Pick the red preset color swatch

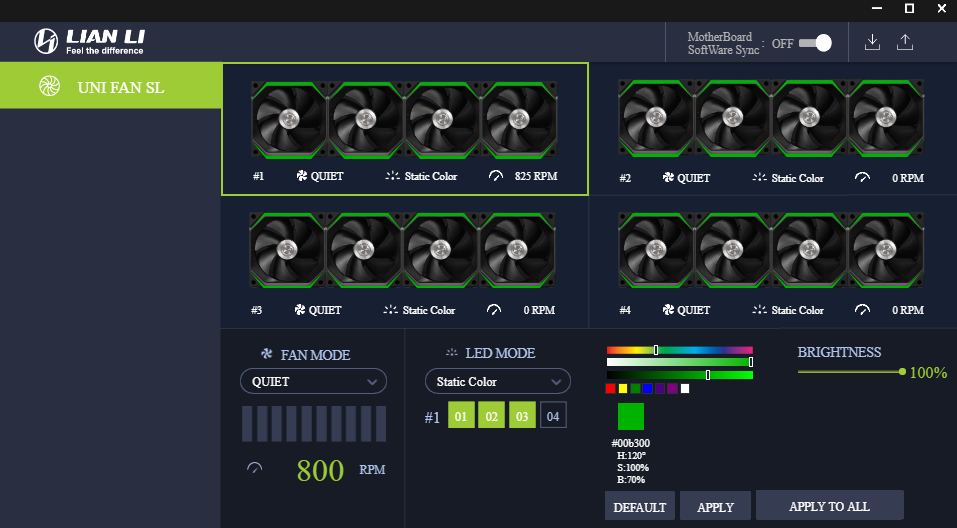[x=611, y=388]
